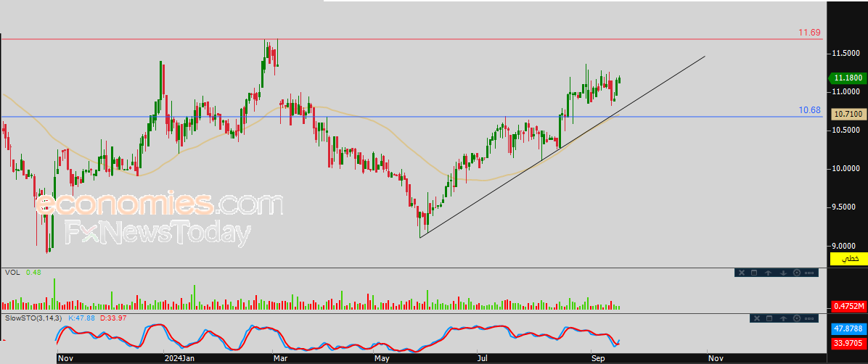Click the D:33.97 stochastic value

[x=113, y=318]
